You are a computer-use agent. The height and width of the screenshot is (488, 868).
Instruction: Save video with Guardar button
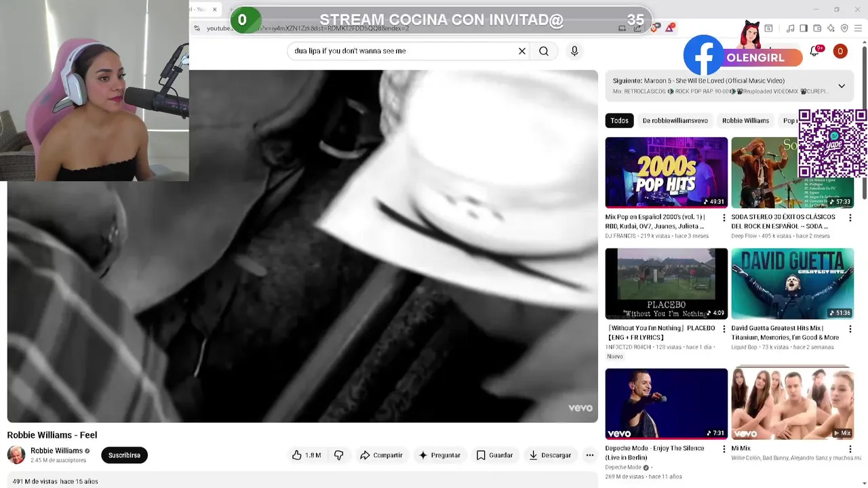click(x=494, y=455)
